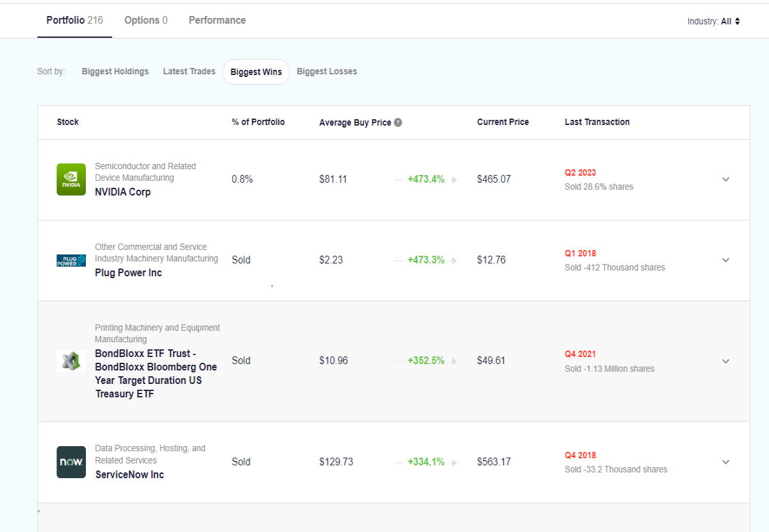Sort by Latest Trades
This screenshot has width=769, height=532.
point(189,72)
